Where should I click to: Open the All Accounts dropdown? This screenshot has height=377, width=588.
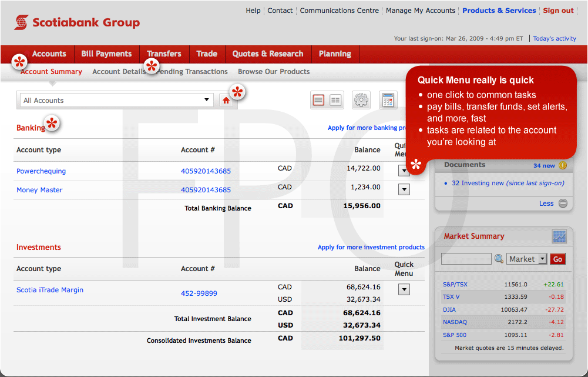[116, 101]
